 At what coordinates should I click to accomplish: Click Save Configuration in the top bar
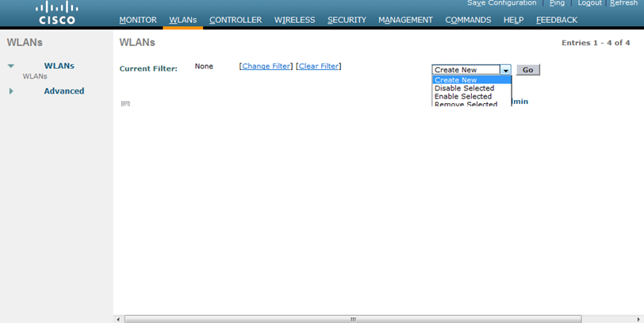pyautogui.click(x=501, y=3)
